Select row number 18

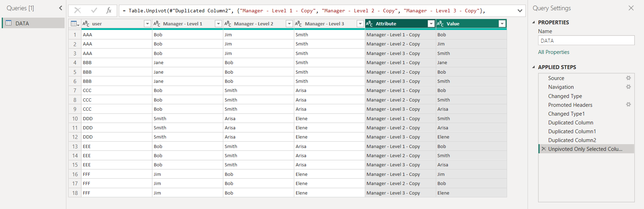pyautogui.click(x=75, y=193)
